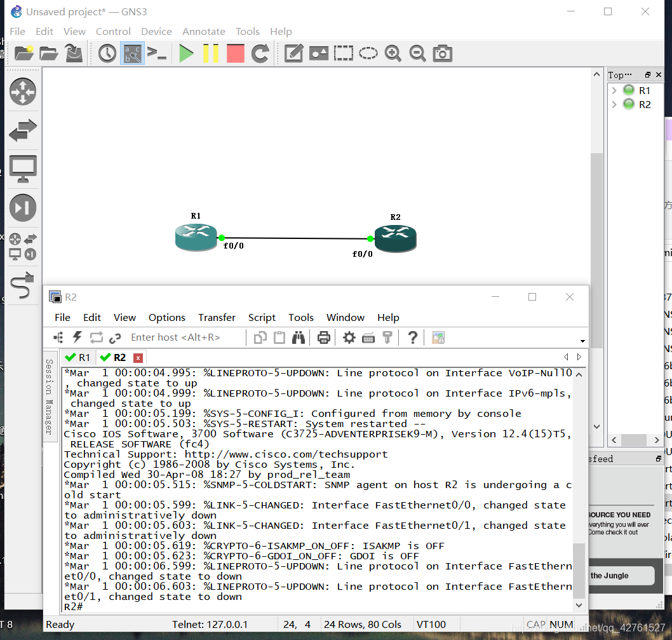Click the terminal Paste icon
The height and width of the screenshot is (640, 672).
tap(279, 337)
